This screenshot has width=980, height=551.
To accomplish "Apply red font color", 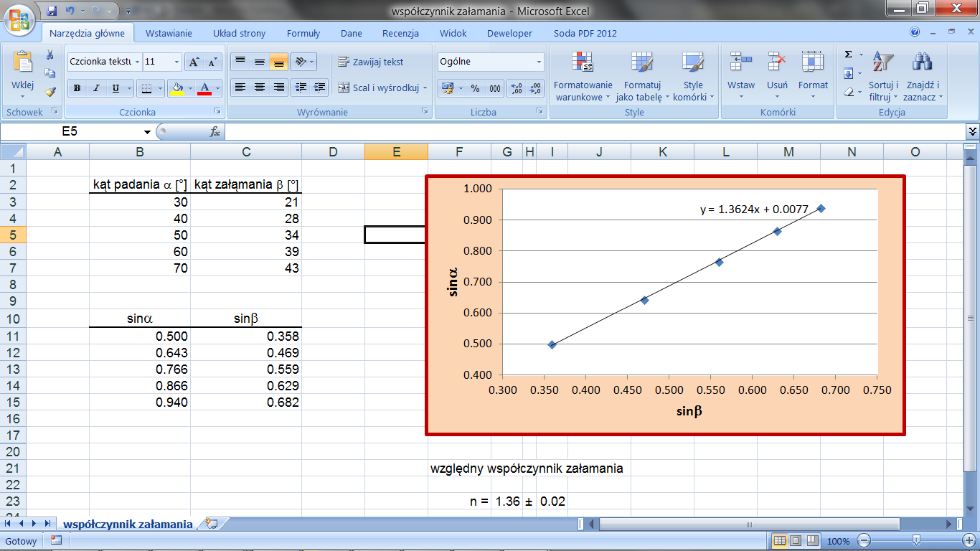I will coord(204,88).
